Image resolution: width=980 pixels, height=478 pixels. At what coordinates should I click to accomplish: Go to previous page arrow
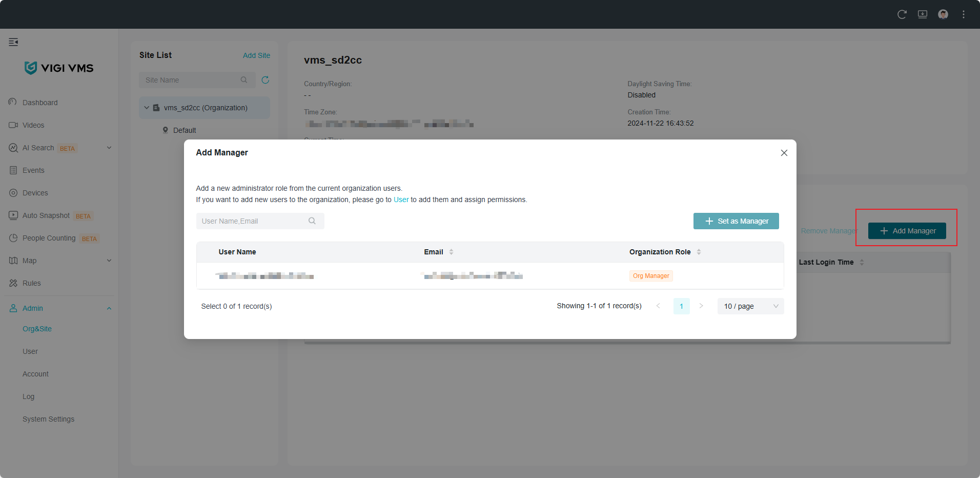pos(659,306)
